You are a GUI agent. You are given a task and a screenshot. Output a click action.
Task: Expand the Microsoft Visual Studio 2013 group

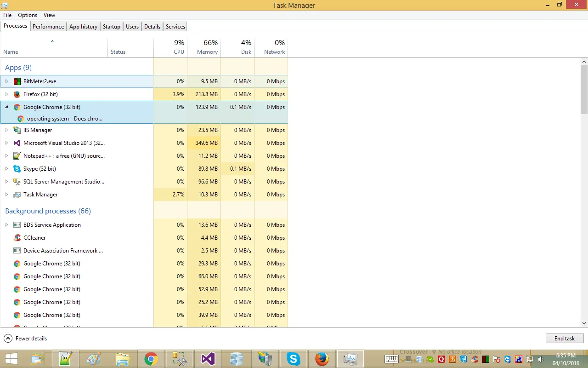tap(6, 143)
